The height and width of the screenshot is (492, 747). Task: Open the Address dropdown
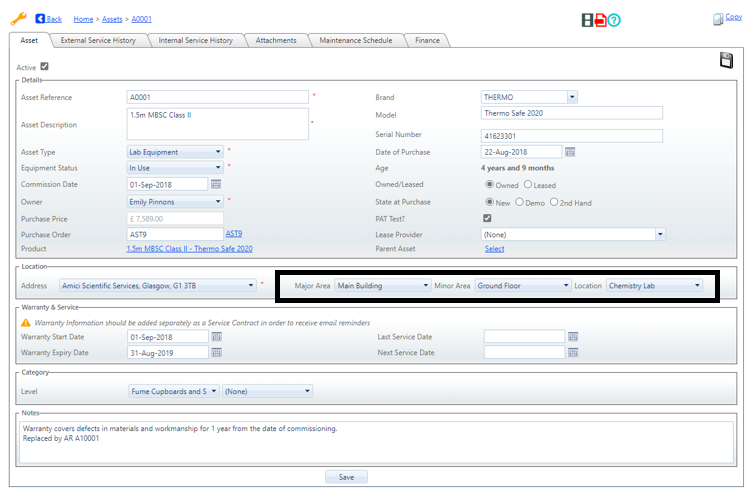[x=158, y=286]
